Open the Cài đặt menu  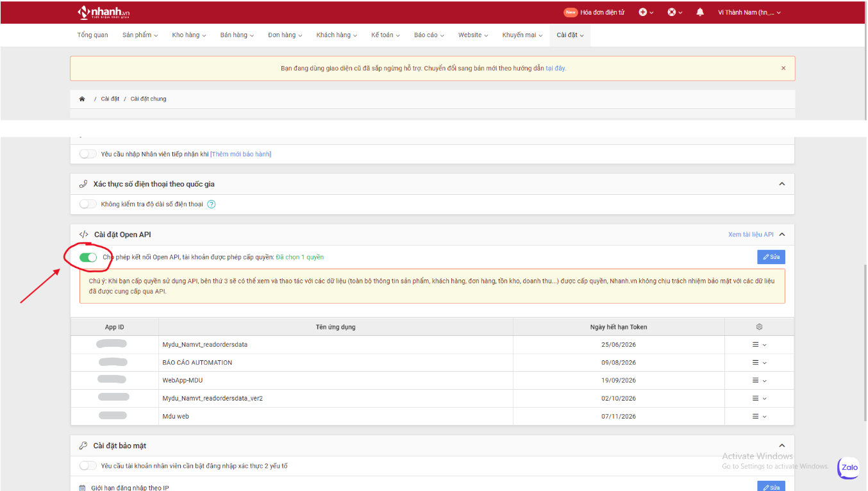click(x=570, y=35)
